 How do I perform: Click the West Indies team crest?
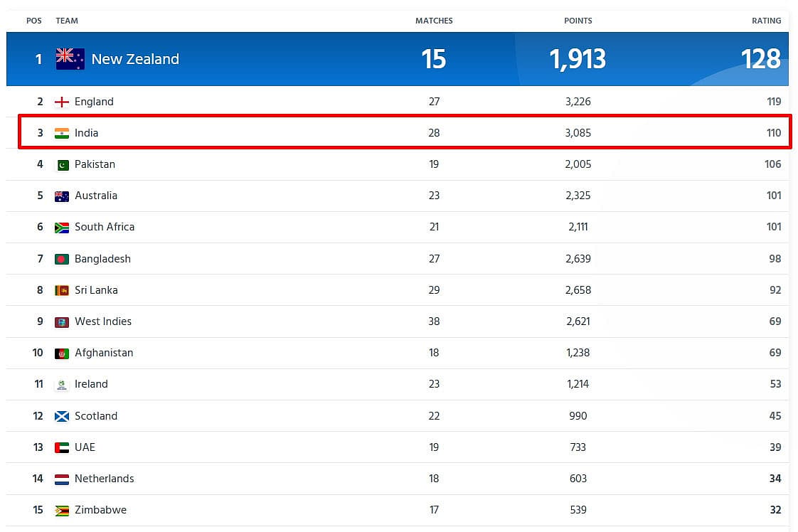pos(62,322)
